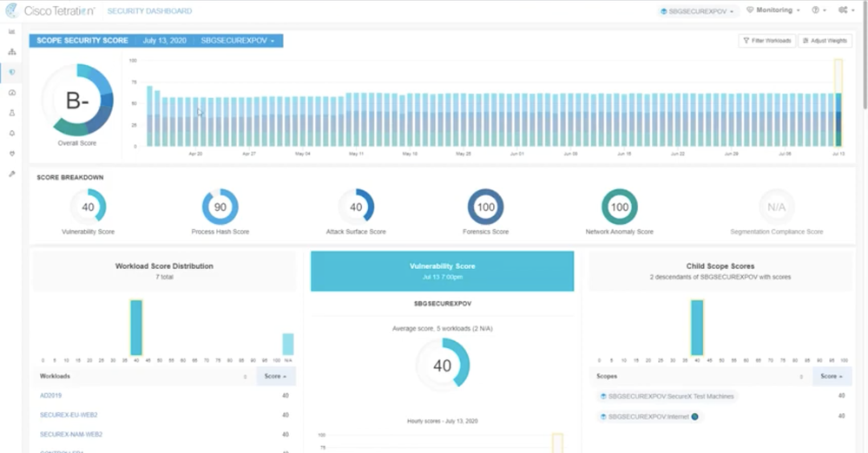Open the plug connector icon in sidebar
Image resolution: width=868 pixels, height=453 pixels.
[x=11, y=154]
